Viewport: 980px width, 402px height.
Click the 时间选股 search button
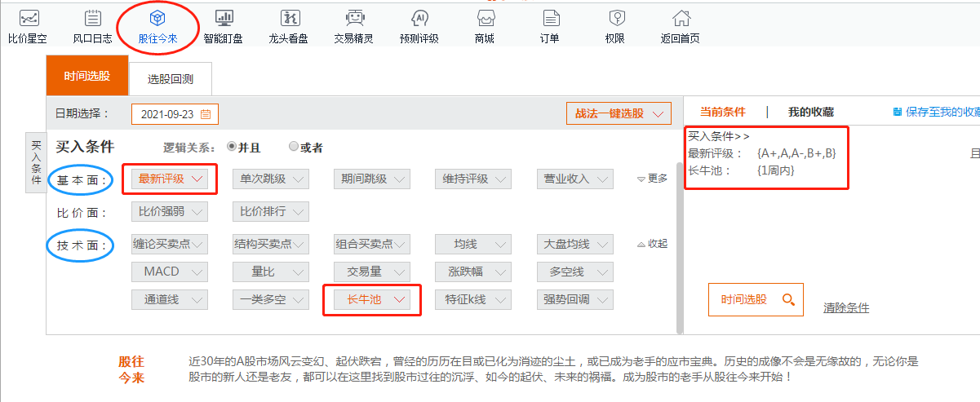point(755,299)
